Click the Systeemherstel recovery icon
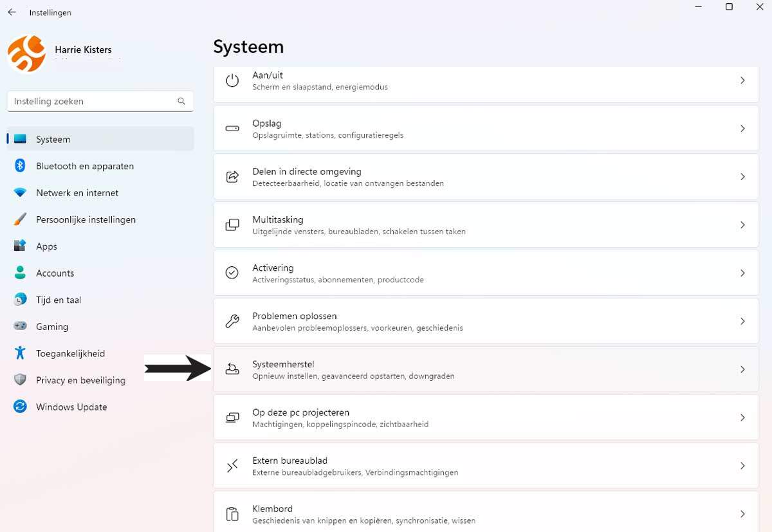The height and width of the screenshot is (532, 772). pos(232,369)
